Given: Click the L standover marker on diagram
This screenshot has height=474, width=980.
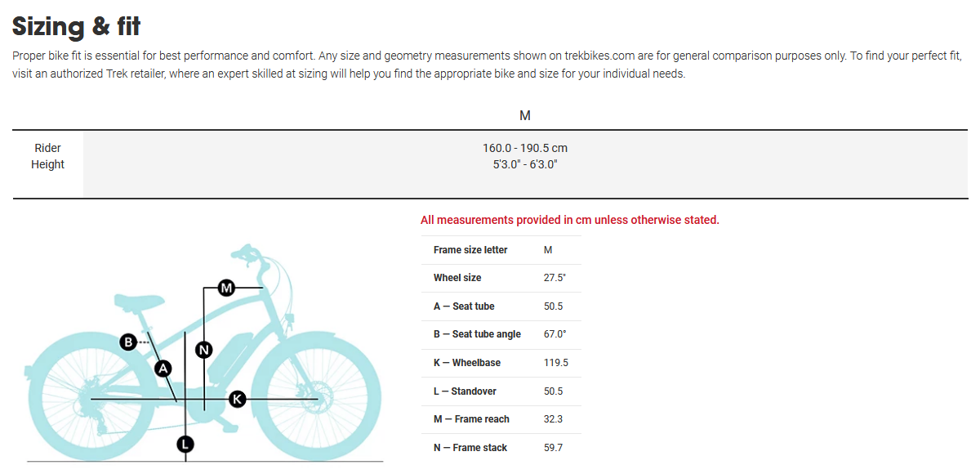Looking at the screenshot, I should (185, 445).
